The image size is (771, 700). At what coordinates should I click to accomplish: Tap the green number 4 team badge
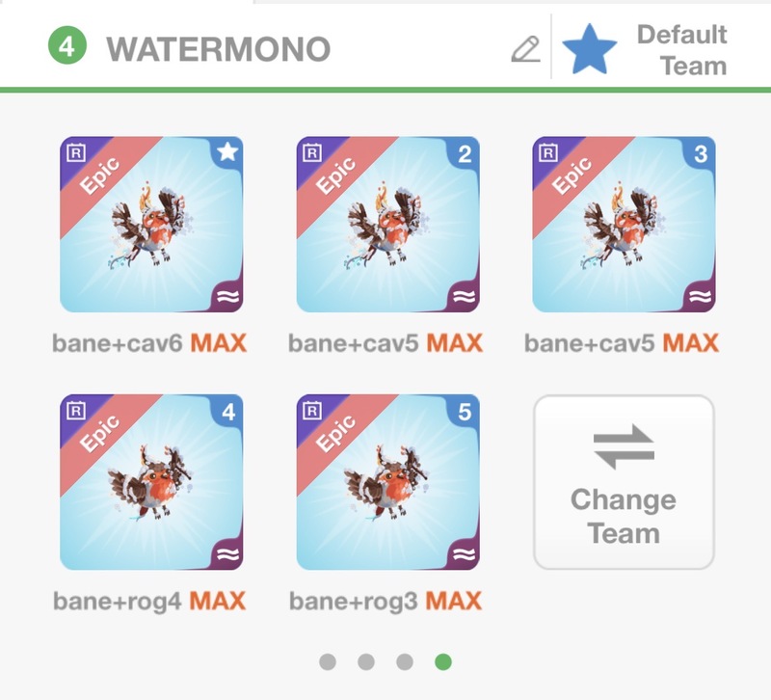point(67,45)
